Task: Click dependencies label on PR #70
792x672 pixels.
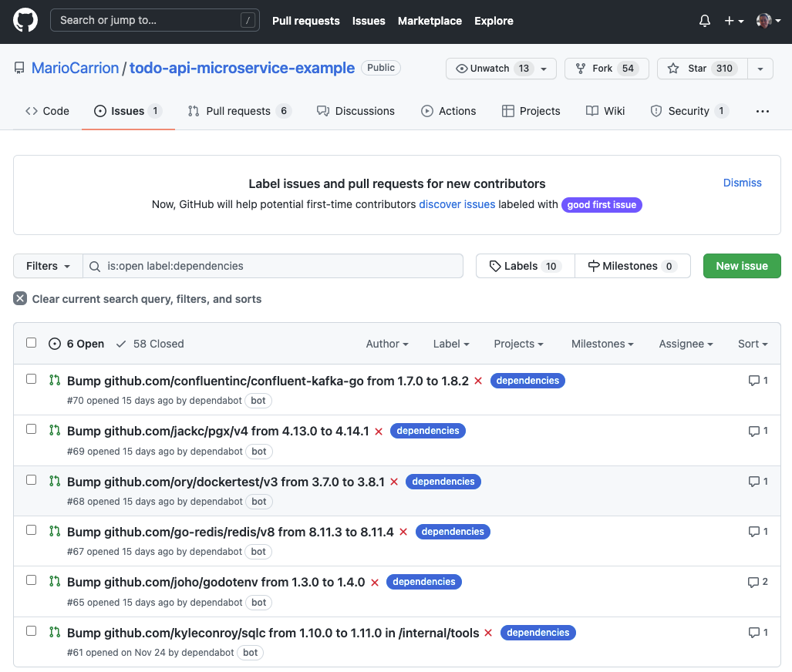Action: (527, 381)
